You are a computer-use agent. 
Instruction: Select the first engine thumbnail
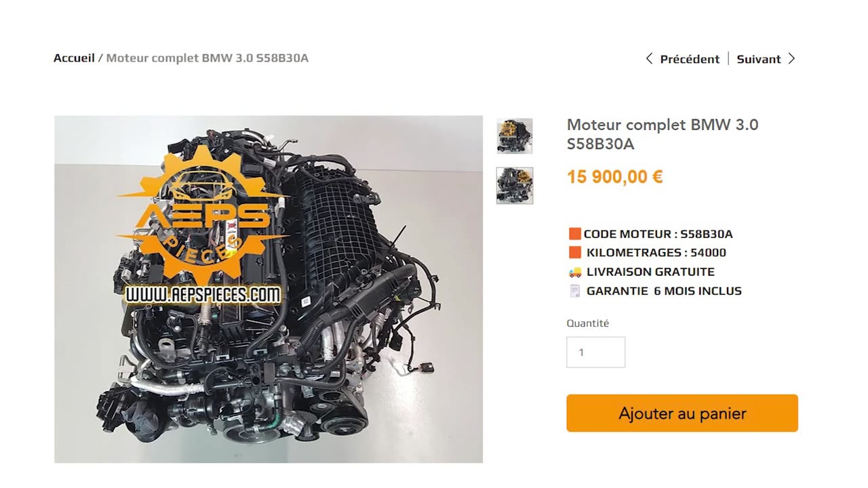tap(515, 136)
